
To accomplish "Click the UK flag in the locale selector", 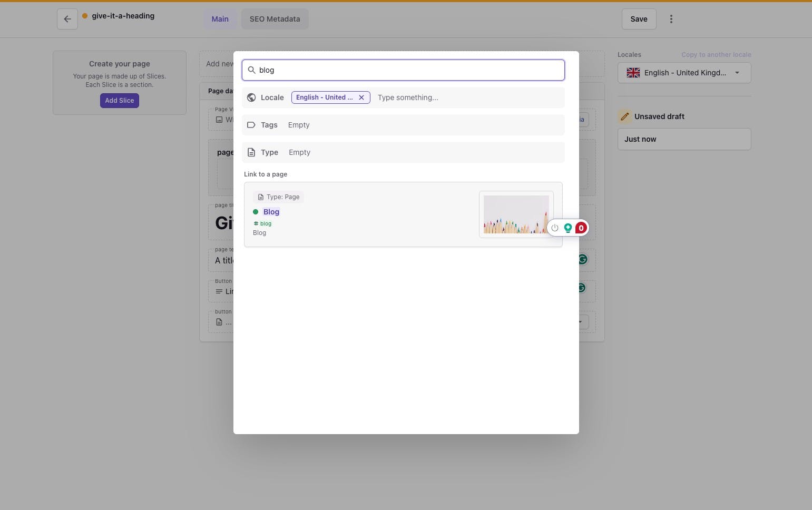I will coord(633,73).
